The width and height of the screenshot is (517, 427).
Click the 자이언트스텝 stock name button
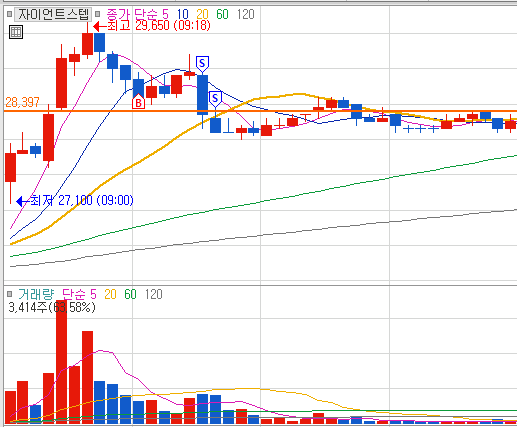(x=53, y=14)
